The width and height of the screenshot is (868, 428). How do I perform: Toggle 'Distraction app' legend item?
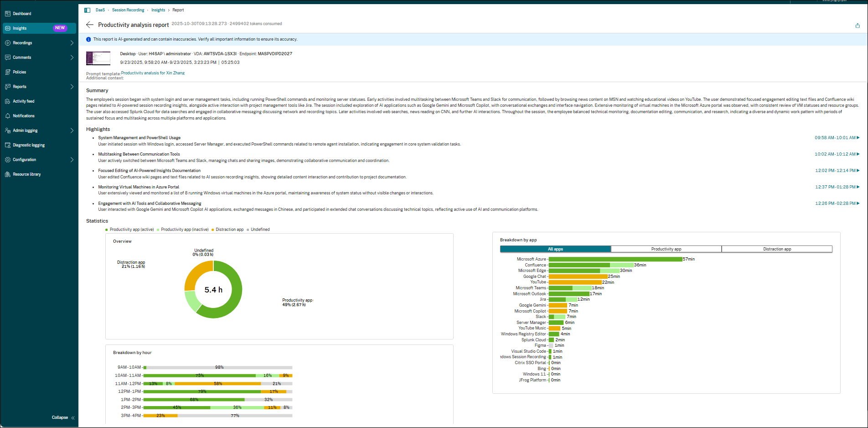(227, 230)
